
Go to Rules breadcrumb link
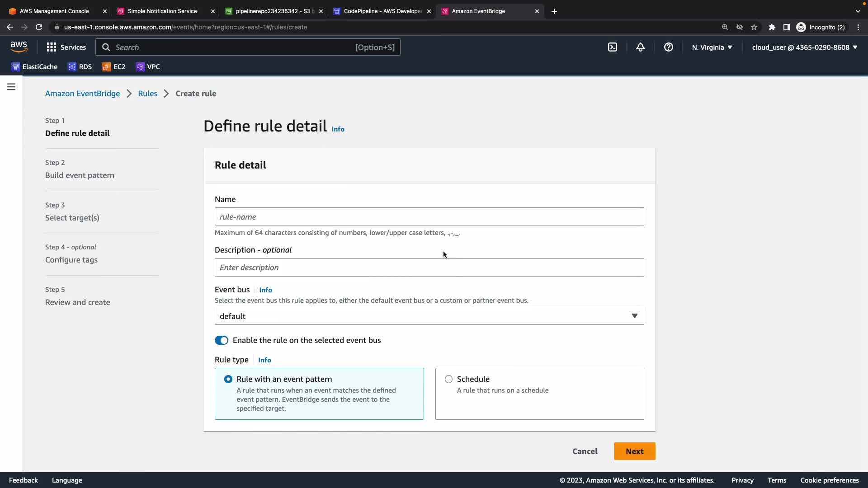pyautogui.click(x=147, y=94)
